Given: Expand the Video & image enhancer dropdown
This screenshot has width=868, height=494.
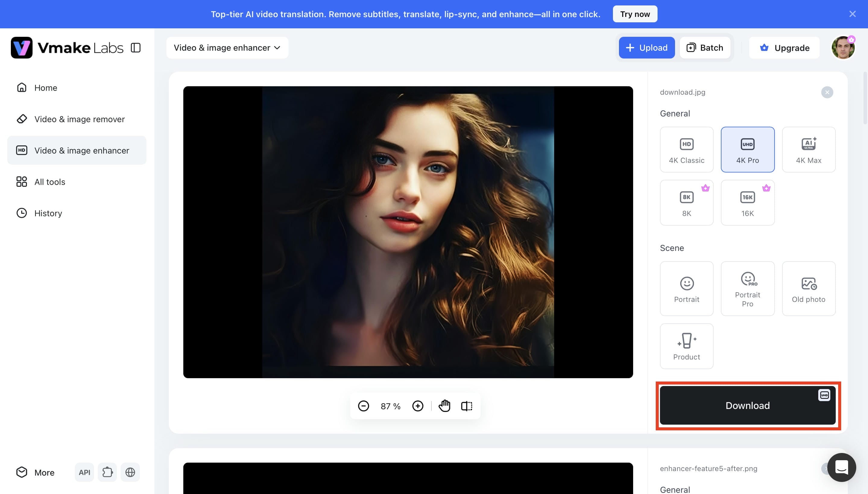Looking at the screenshot, I should tap(227, 48).
